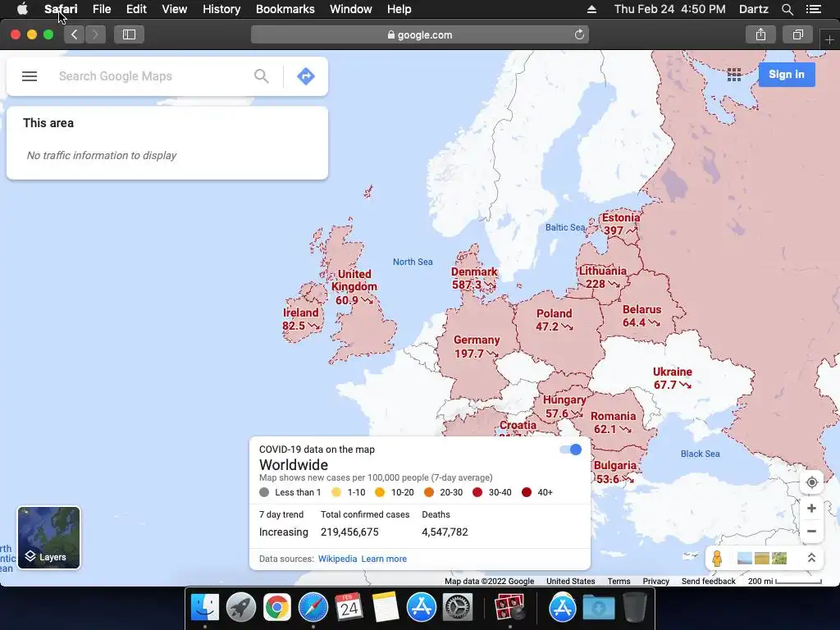Open the Trash from the Dock
Image resolution: width=840 pixels, height=630 pixels.
635,607
